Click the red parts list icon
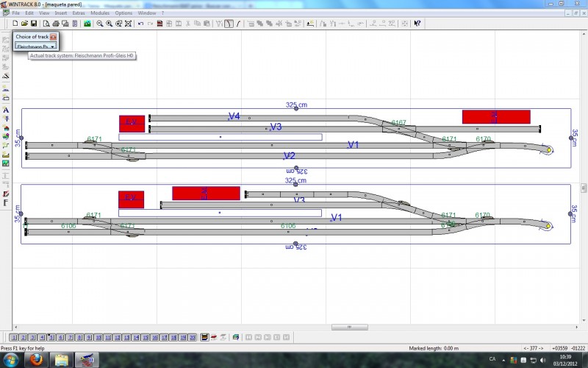588x368 pixels. (159, 24)
